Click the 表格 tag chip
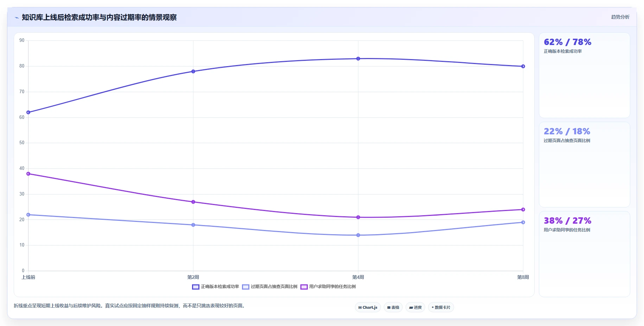Screen dimensions: 644x326 click(x=393, y=307)
